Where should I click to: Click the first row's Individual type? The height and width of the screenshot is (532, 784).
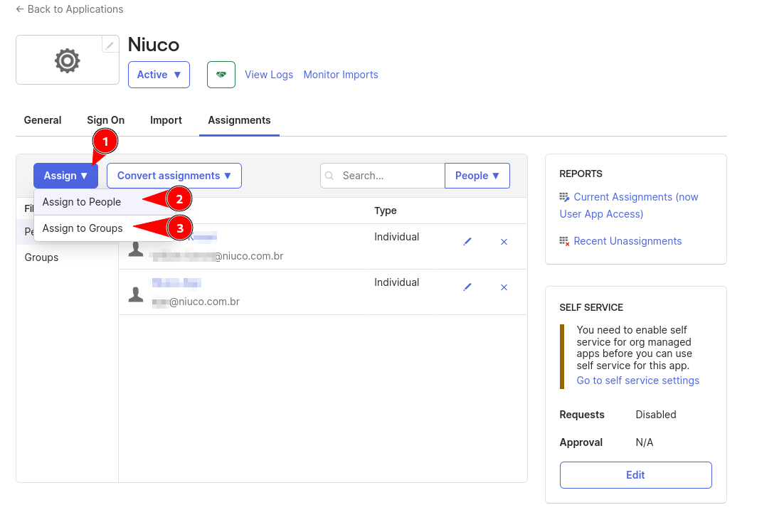pyautogui.click(x=396, y=237)
